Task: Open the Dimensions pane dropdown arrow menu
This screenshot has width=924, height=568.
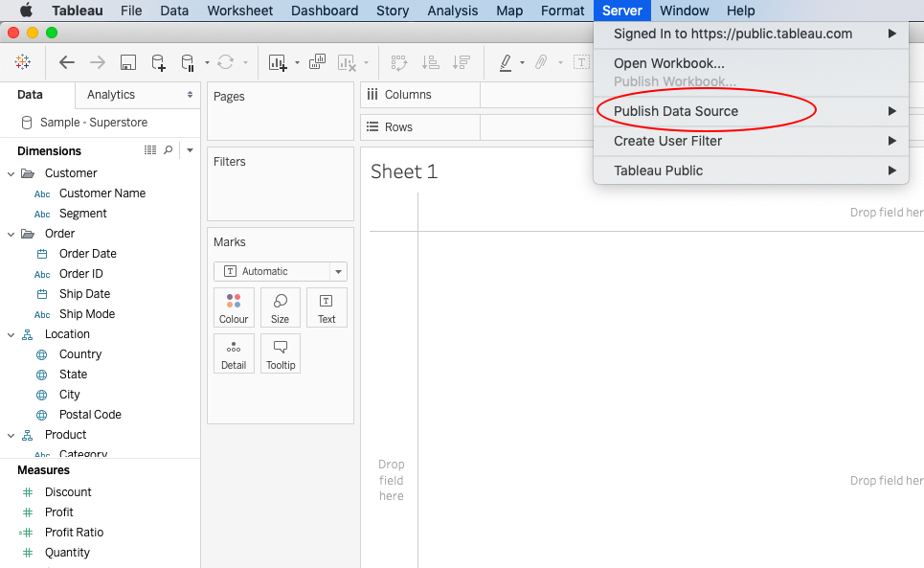Action: (190, 150)
